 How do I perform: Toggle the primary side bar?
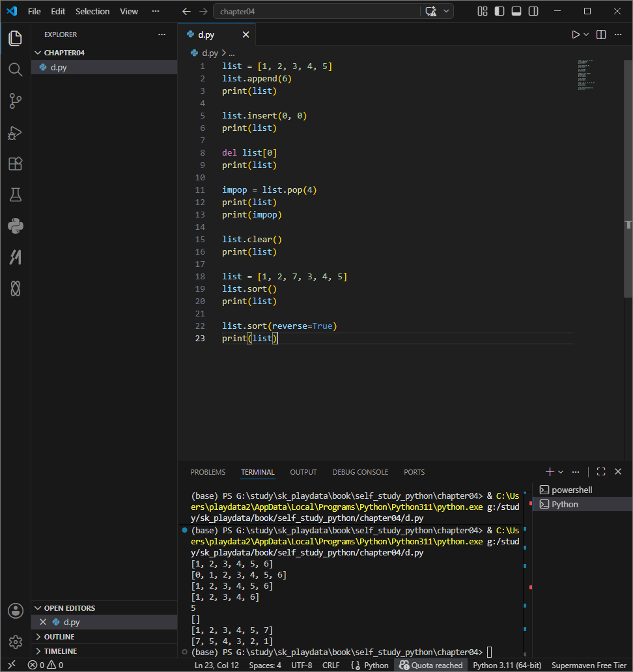499,12
